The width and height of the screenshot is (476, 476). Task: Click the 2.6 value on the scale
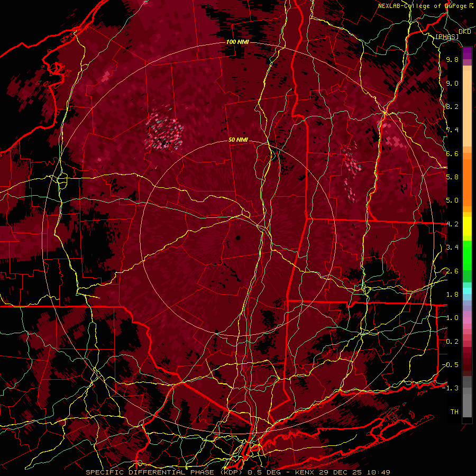452,271
